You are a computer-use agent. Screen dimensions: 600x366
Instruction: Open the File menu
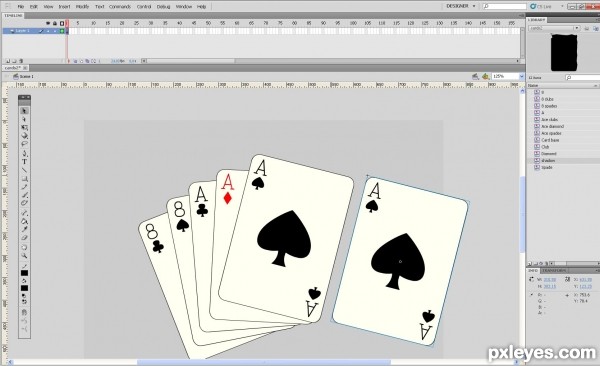(21, 7)
